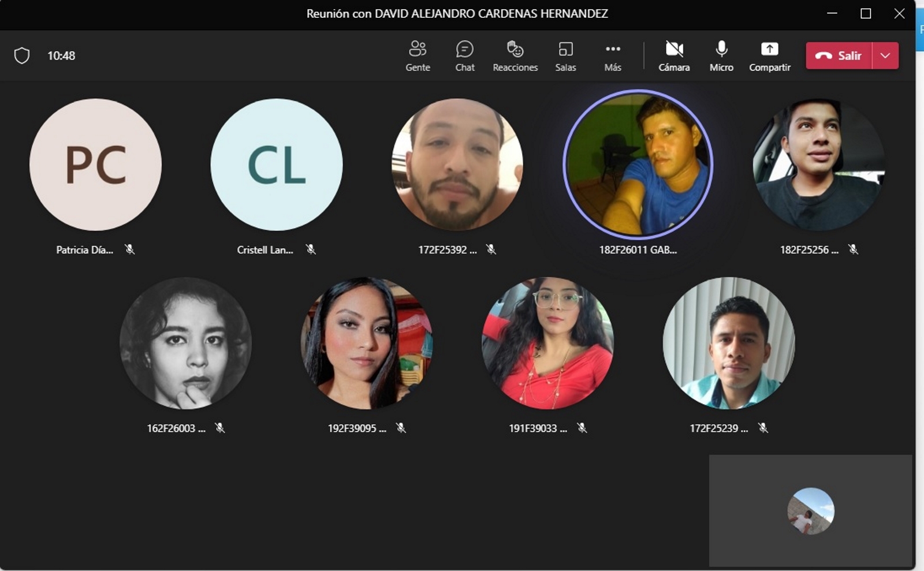The width and height of the screenshot is (924, 571).
Task: Close the Teams meeting window
Action: pos(899,13)
